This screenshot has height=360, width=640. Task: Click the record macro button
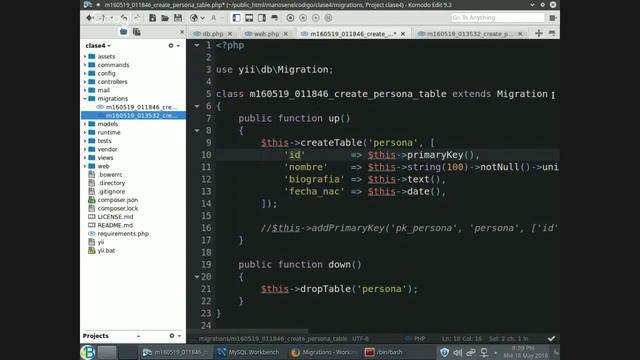click(x=290, y=18)
